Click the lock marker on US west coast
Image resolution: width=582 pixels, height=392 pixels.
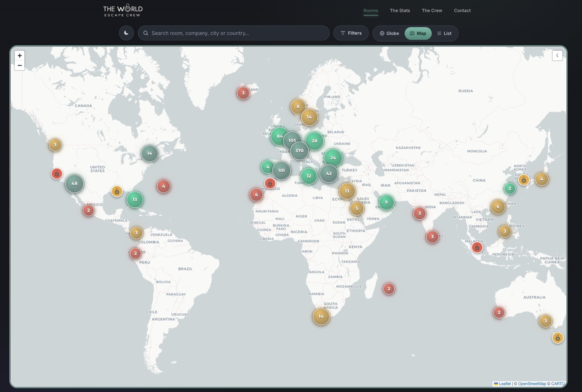click(57, 174)
